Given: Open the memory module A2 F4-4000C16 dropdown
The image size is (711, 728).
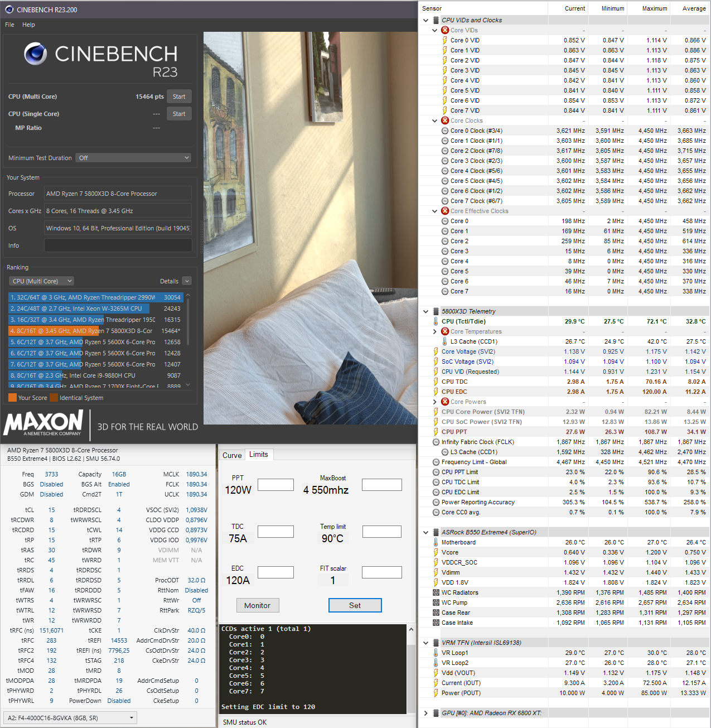Looking at the screenshot, I should [x=70, y=718].
